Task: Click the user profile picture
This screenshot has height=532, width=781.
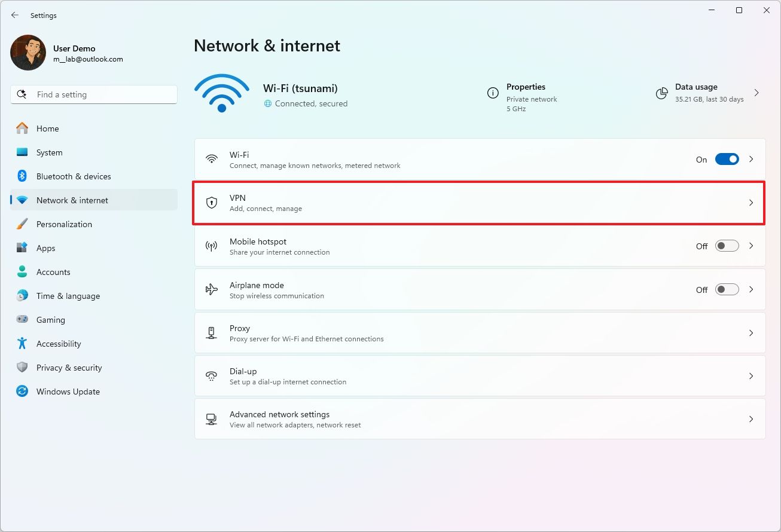Action: 28,53
